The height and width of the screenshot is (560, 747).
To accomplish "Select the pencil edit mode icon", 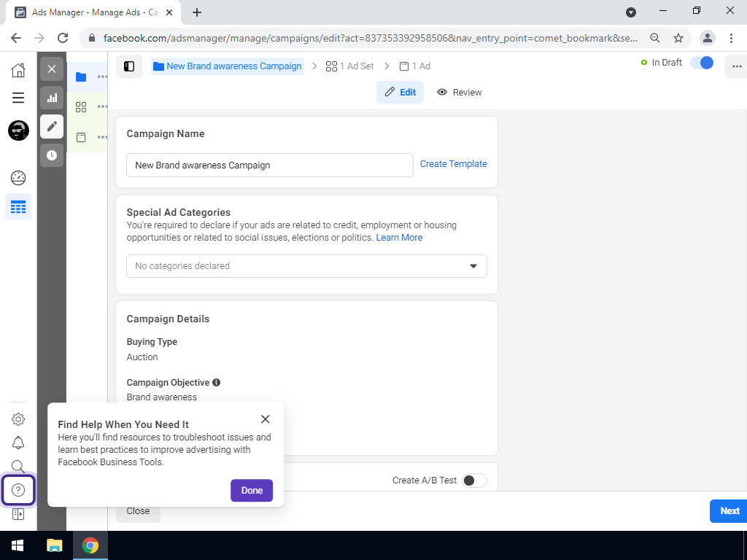I will (52, 126).
